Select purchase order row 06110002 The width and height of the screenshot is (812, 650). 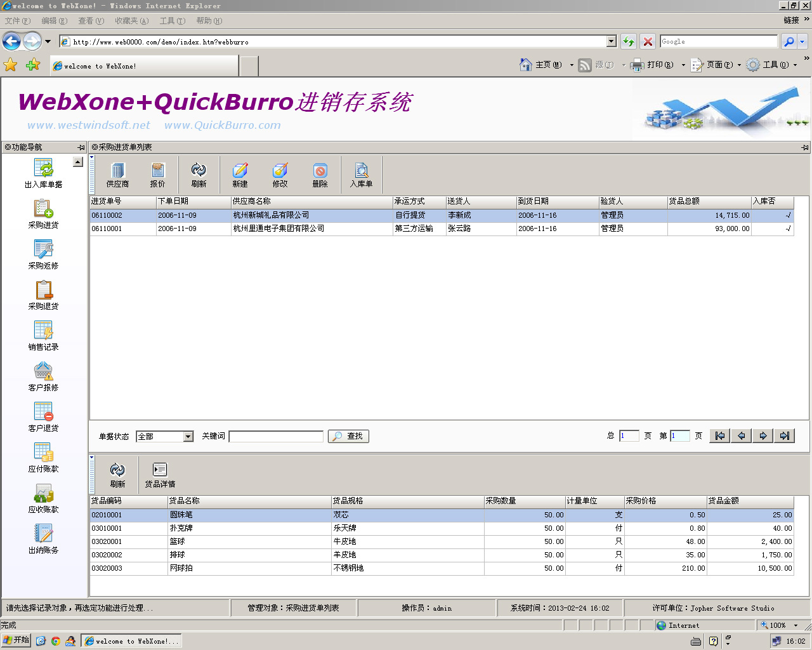pyautogui.click(x=442, y=215)
